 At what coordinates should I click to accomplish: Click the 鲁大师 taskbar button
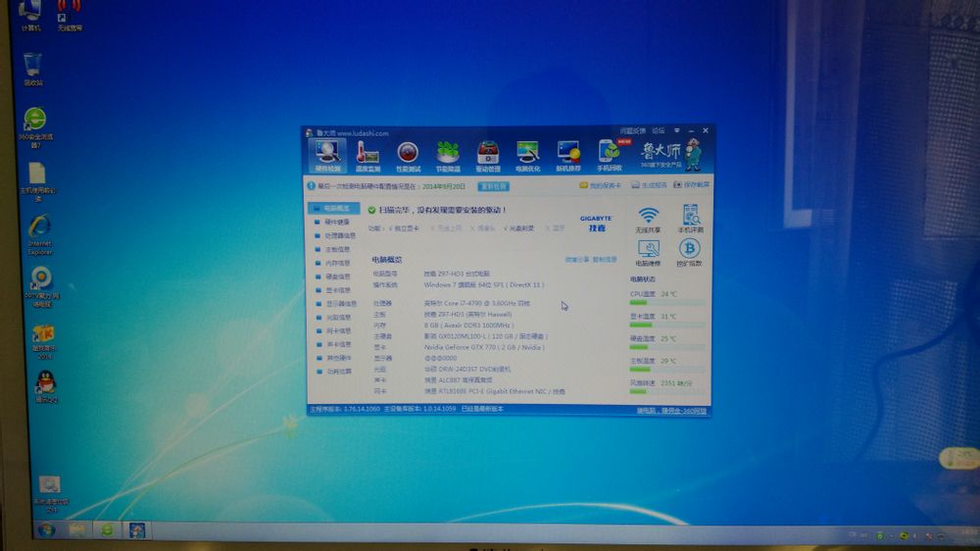[x=137, y=530]
